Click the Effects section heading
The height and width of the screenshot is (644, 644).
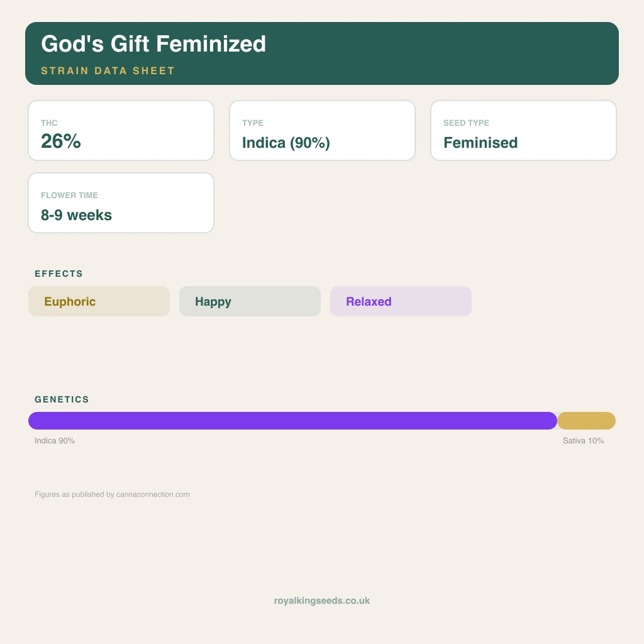pyautogui.click(x=58, y=274)
